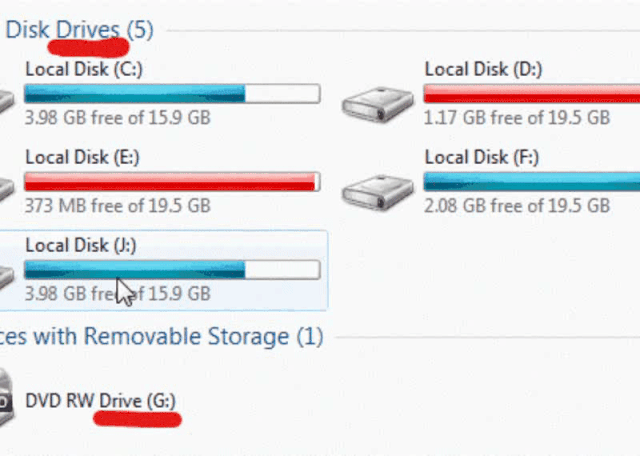This screenshot has height=456, width=640.
Task: Collapse the Devices with Removable Storage (1) header
Action: [162, 336]
